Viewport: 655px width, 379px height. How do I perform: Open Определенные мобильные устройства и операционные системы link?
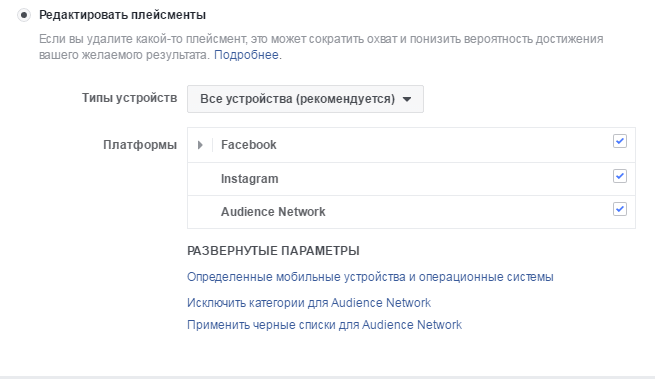pos(370,277)
